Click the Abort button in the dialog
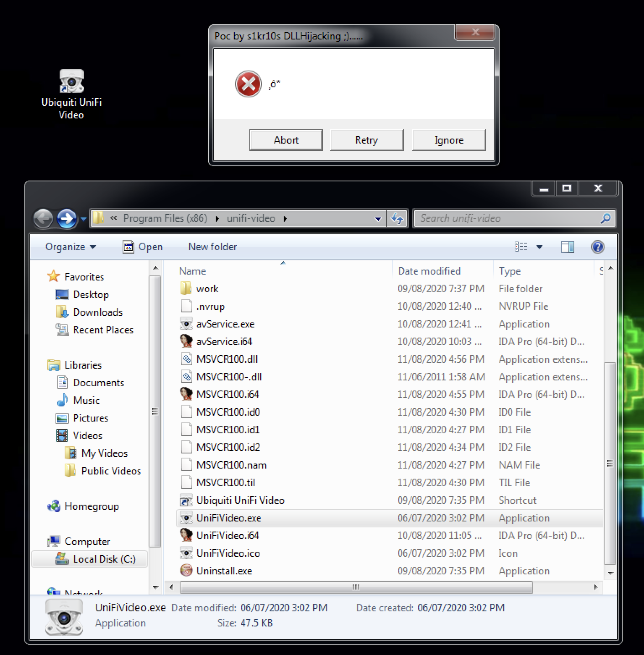644x655 pixels. [x=286, y=140]
